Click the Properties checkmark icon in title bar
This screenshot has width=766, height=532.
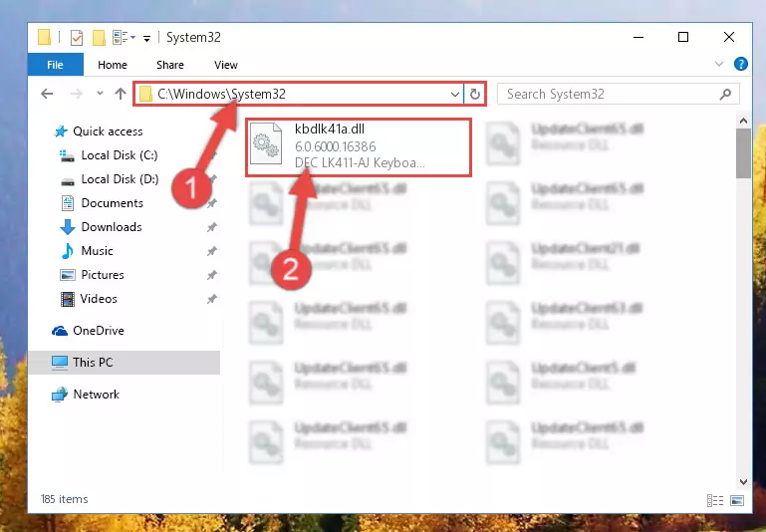pyautogui.click(x=77, y=38)
